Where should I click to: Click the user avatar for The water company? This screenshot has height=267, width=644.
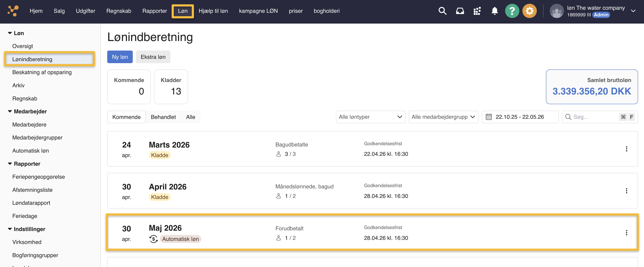[x=557, y=11]
